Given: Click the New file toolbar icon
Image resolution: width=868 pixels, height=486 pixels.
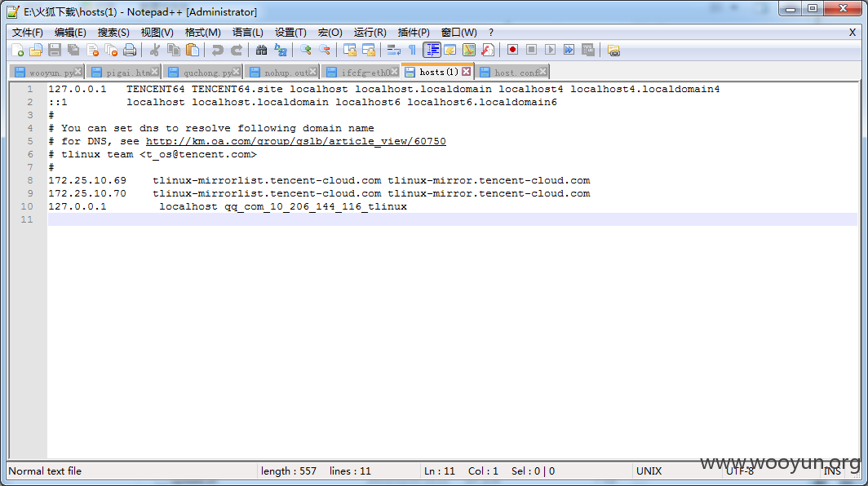Looking at the screenshot, I should 17,51.
